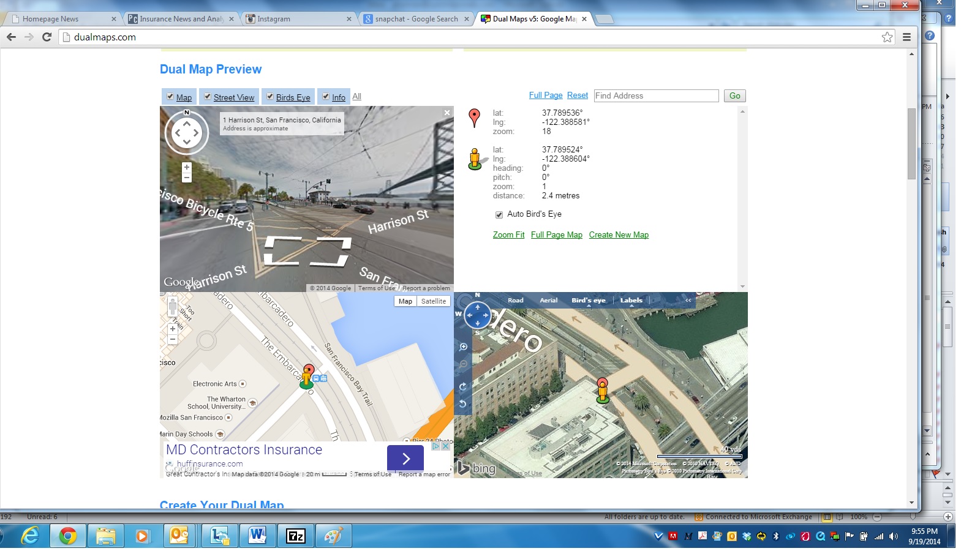Rotate Bing map counterclockwise
The image size is (980, 551).
(463, 403)
